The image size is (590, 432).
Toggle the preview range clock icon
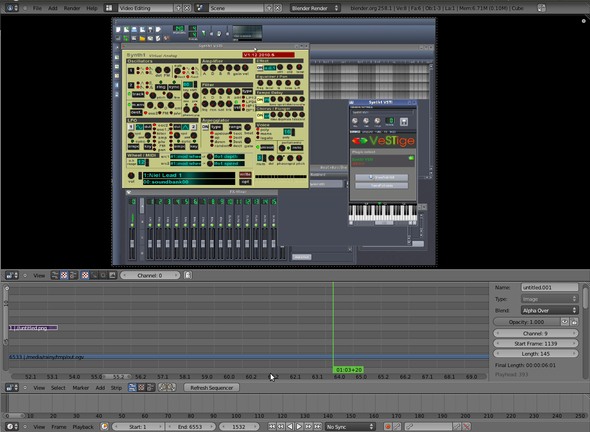coord(104,427)
